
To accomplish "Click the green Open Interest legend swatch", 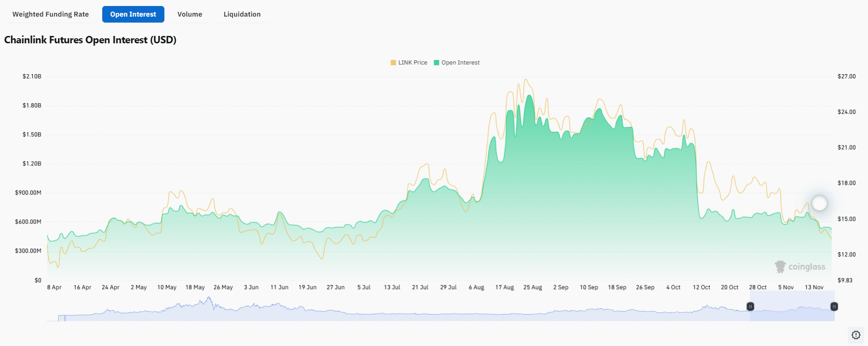I will click(x=437, y=63).
